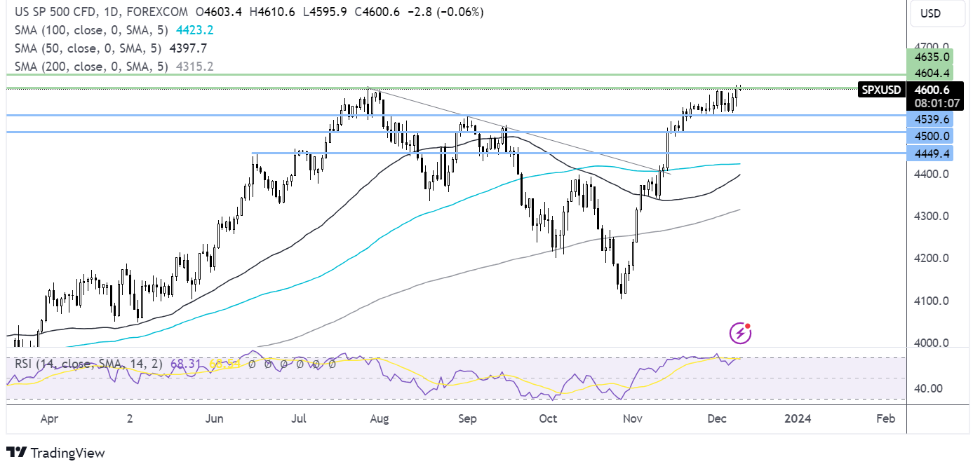Image resolution: width=980 pixels, height=471 pixels.
Task: Click the Feb label on time axis
Action: [886, 418]
